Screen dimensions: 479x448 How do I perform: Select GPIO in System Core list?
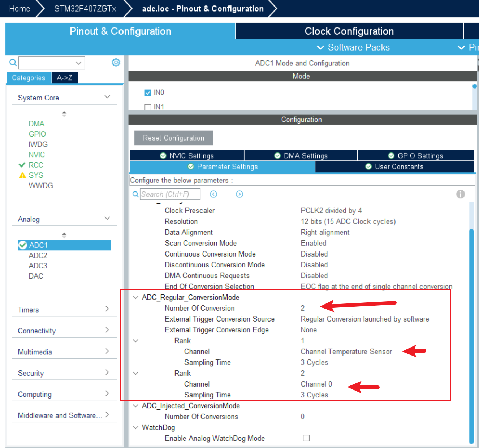pyautogui.click(x=37, y=134)
